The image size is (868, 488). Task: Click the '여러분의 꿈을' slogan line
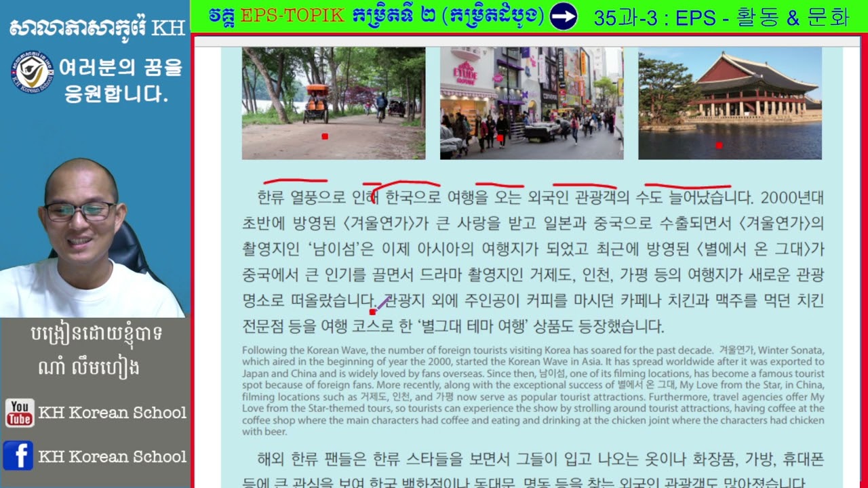pos(121,67)
